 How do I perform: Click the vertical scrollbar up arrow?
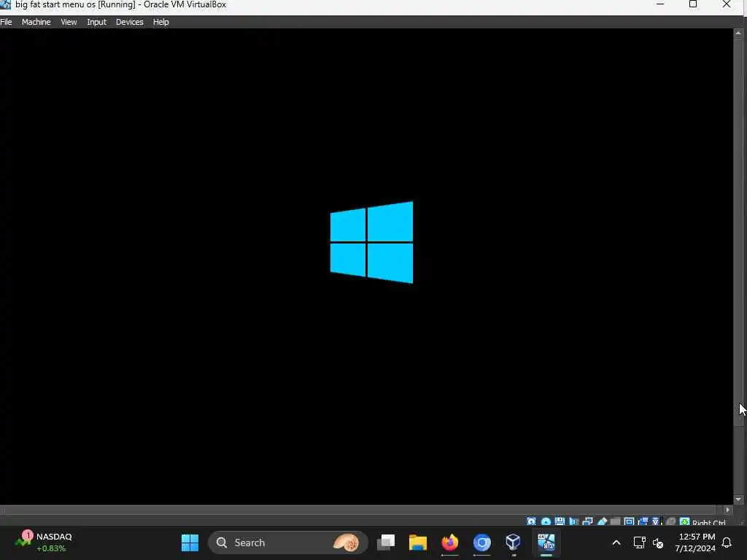coord(738,34)
